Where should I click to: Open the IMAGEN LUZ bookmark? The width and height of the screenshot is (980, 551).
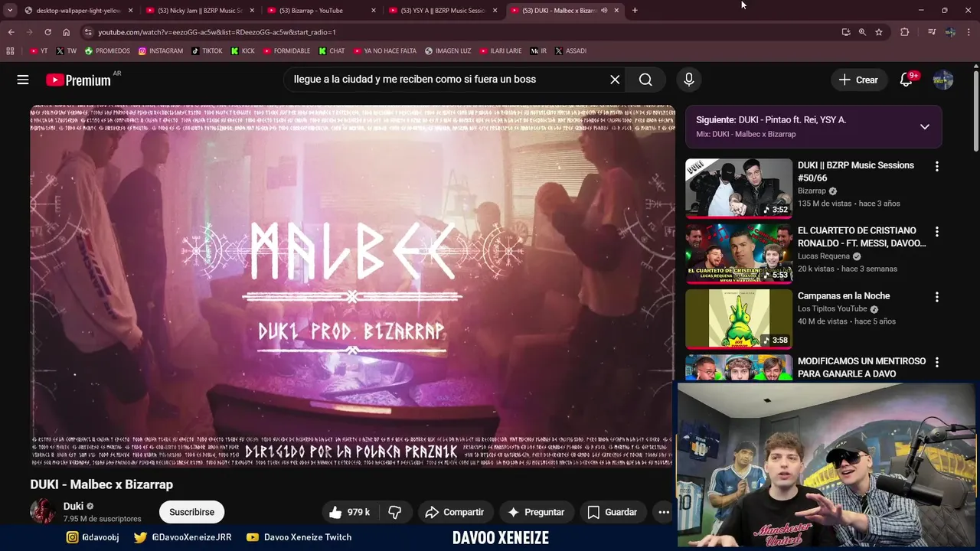pyautogui.click(x=448, y=51)
